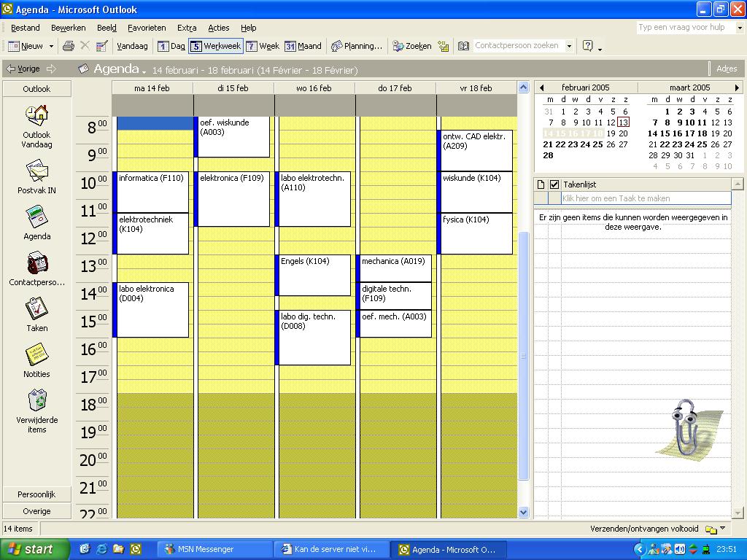Click the Typ een vraag voor hulp box

685,28
